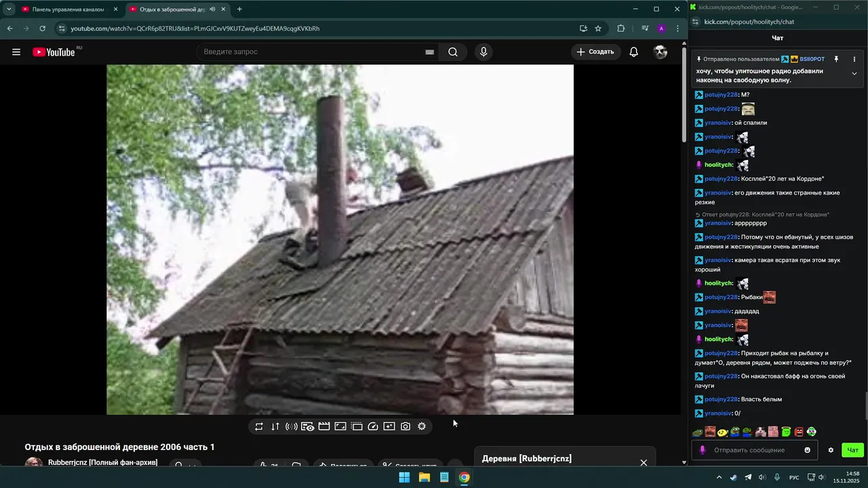Switch РУС keyboard language in tray
Viewport: 868px width, 488px height.
pyautogui.click(x=794, y=477)
